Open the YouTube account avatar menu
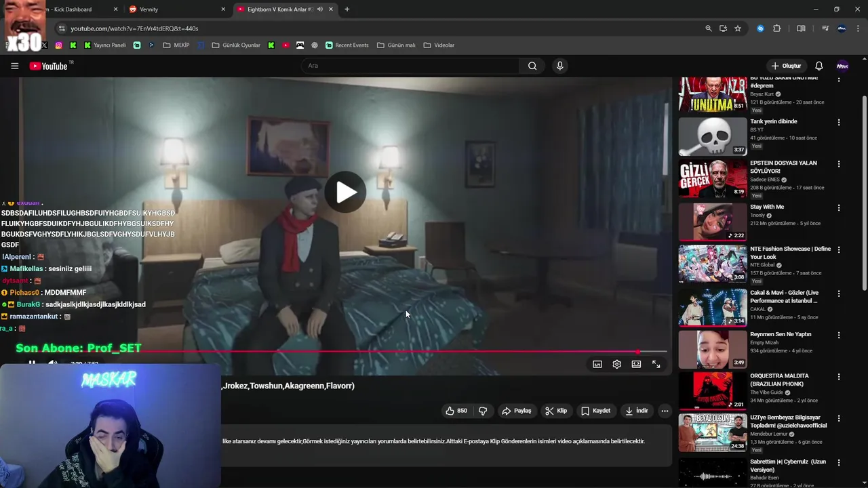The image size is (868, 488). (x=842, y=66)
